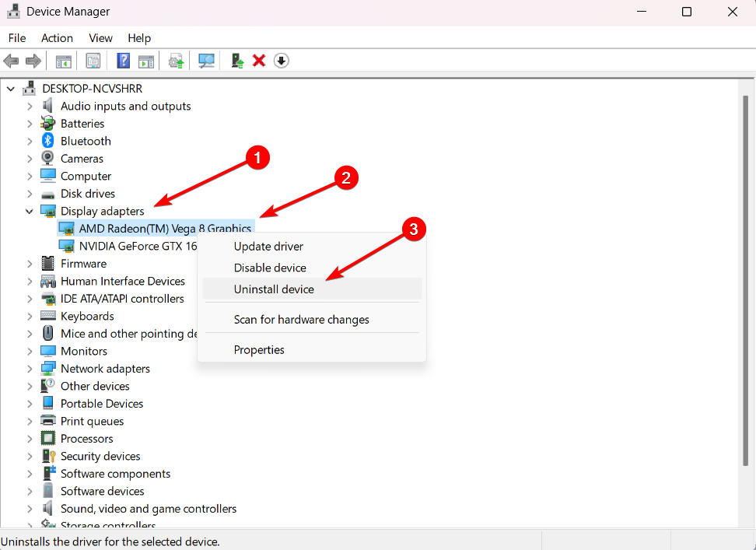Click the Disable device down-arrow toolbar icon
This screenshot has width=756, height=550.
click(281, 60)
